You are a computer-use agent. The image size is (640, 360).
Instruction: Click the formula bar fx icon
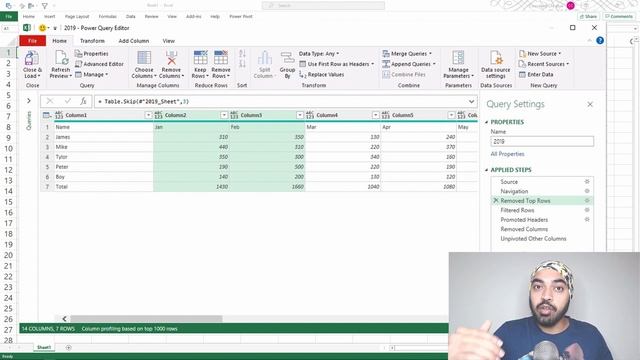click(x=83, y=101)
